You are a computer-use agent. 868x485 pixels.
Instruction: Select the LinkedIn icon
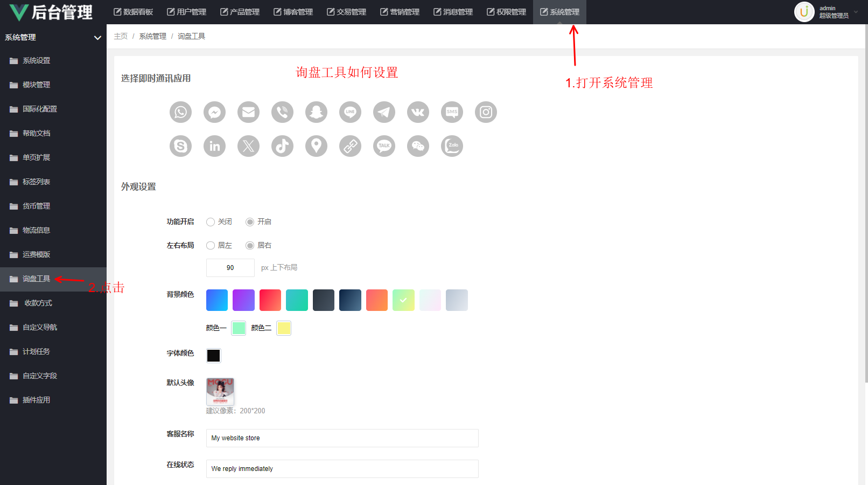214,146
